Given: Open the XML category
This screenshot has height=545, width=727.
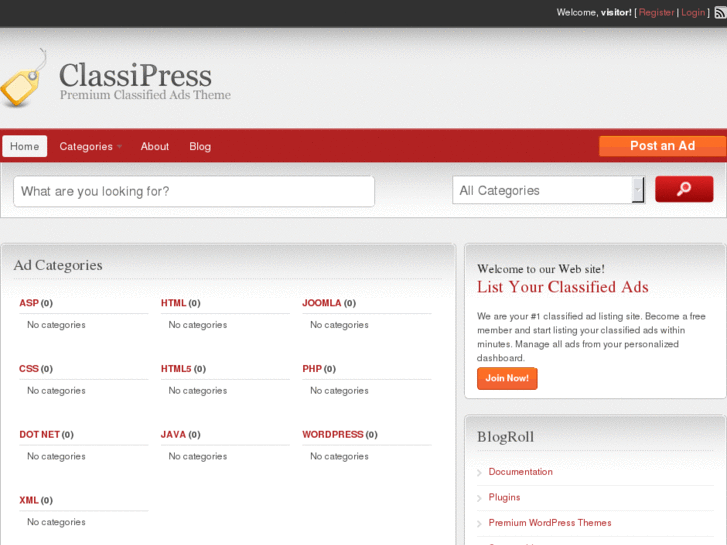Looking at the screenshot, I should point(29,500).
